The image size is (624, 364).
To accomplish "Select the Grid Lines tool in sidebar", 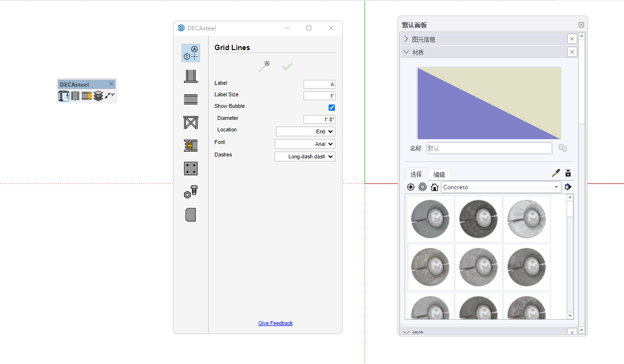I will pyautogui.click(x=191, y=53).
